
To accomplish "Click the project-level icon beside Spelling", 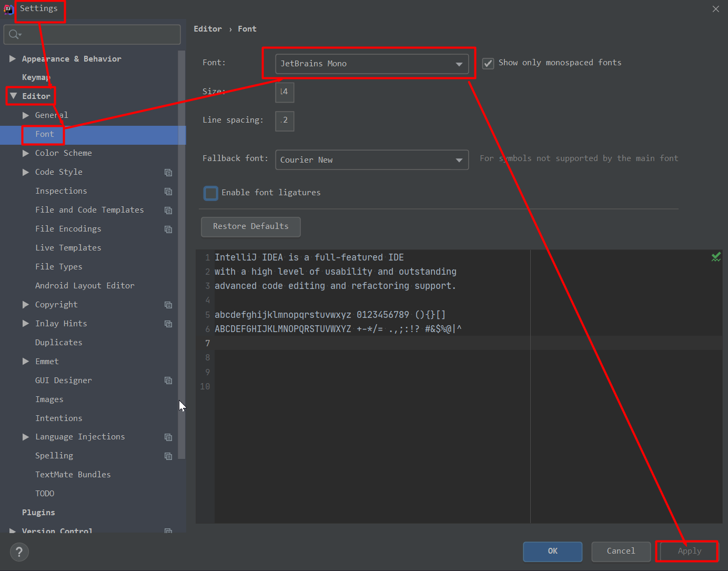I will click(x=168, y=456).
